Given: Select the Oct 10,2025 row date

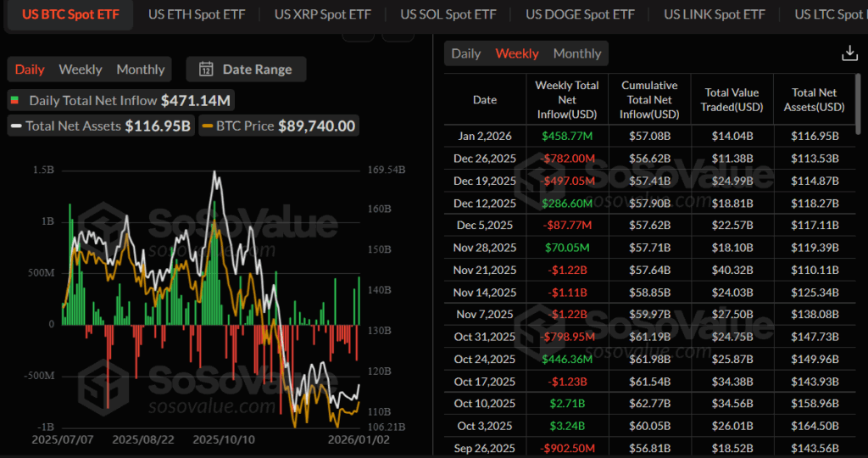Looking at the screenshot, I should pyautogui.click(x=485, y=403).
